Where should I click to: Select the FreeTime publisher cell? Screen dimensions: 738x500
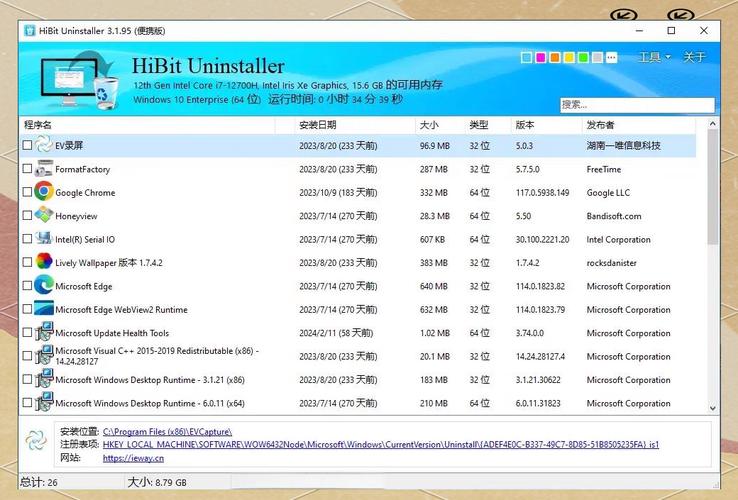pyautogui.click(x=603, y=169)
